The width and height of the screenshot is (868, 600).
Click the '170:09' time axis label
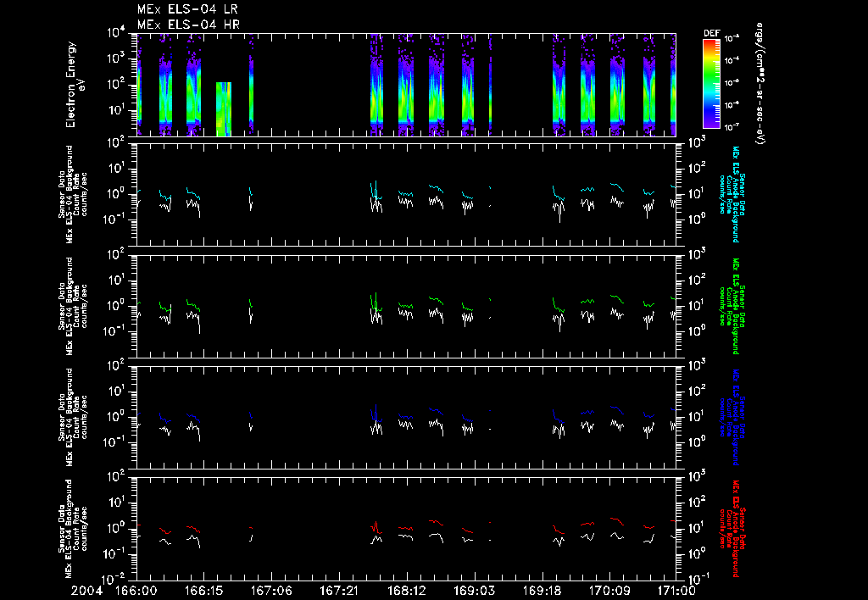tap(609, 592)
